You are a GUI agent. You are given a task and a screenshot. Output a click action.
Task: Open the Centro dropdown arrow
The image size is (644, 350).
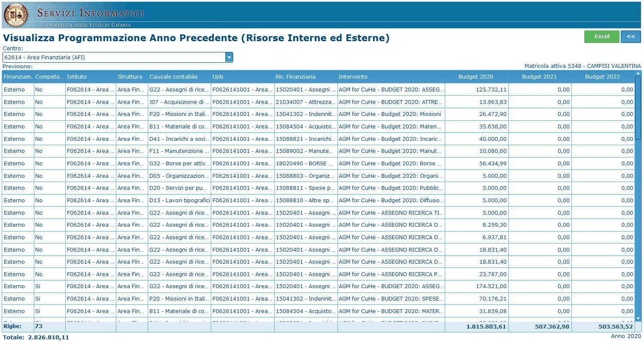pyautogui.click(x=229, y=57)
